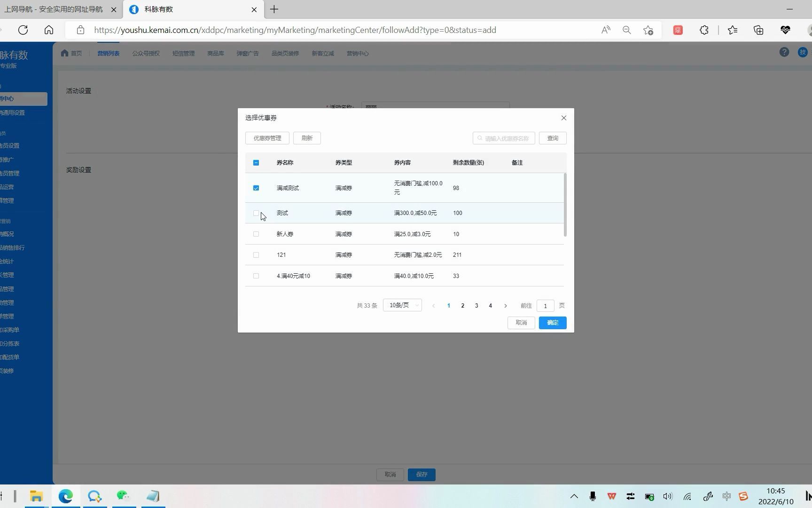
Task: Click the browser performance heart icon
Action: click(785, 30)
